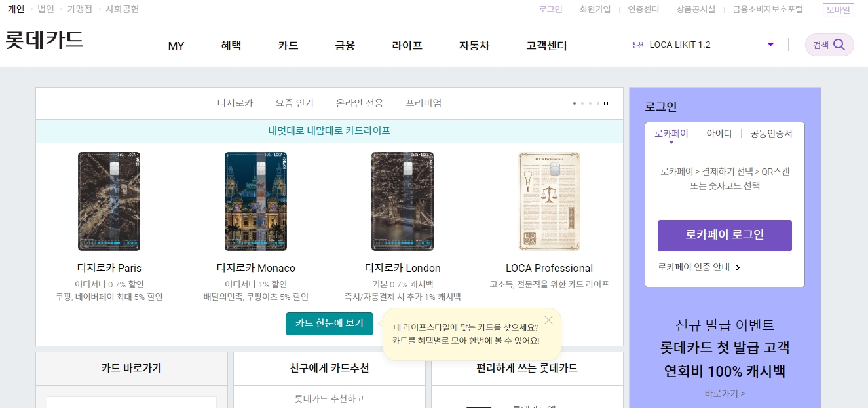Viewport: 868px width, 408px height.
Task: Open the 디지로카 Monaco card image
Action: (256, 202)
